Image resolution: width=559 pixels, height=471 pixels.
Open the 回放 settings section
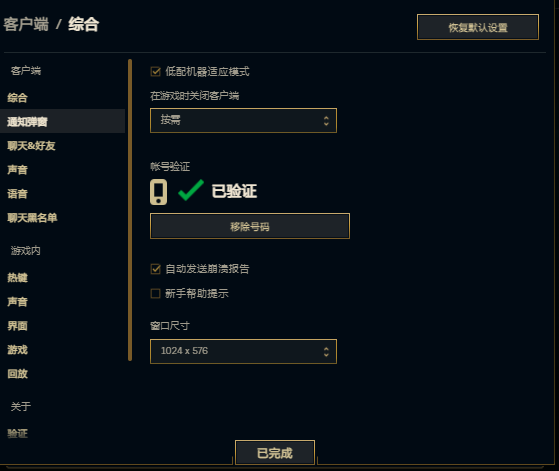click(17, 374)
